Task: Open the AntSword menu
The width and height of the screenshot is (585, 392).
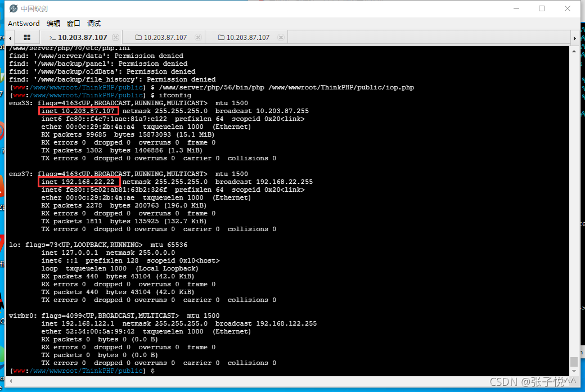Action: click(24, 23)
